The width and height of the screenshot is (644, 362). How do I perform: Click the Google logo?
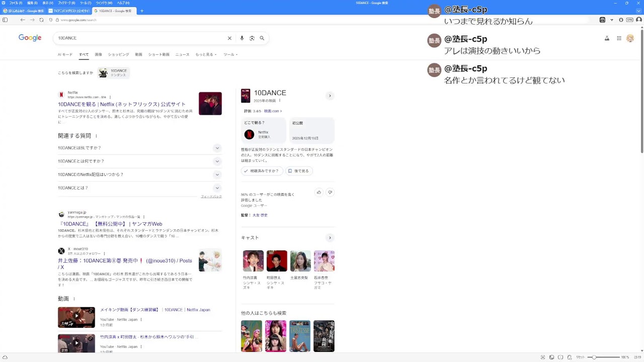pyautogui.click(x=30, y=38)
